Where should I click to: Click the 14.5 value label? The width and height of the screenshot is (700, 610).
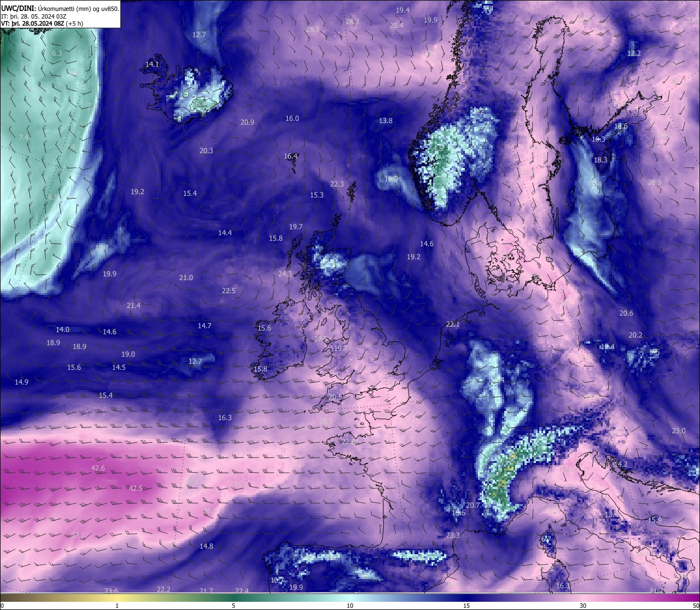(119, 367)
